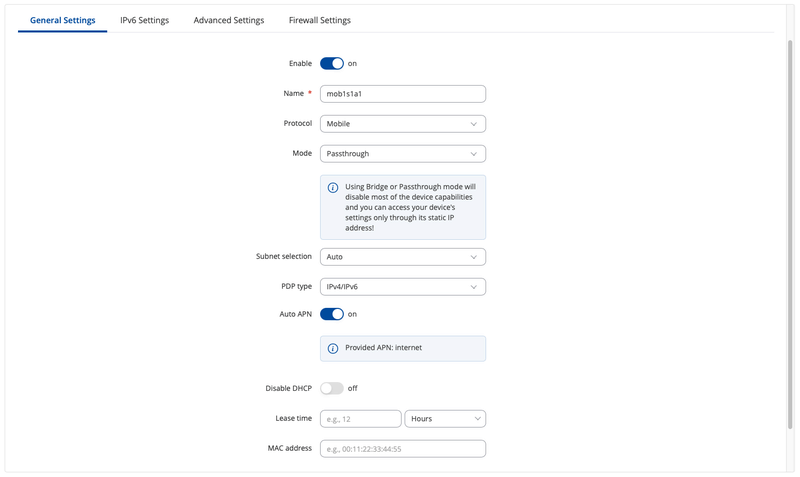Go to the Firewall Settings tab
Viewport: 800px width, 477px height.
pos(319,20)
